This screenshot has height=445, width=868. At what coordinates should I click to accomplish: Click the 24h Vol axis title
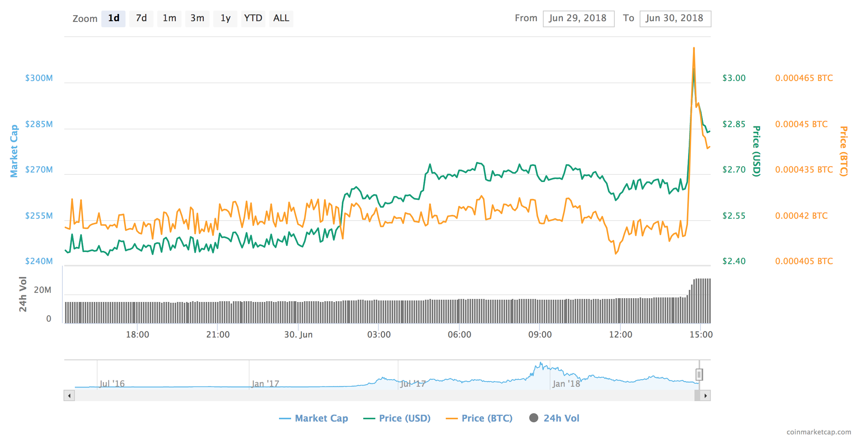(23, 294)
